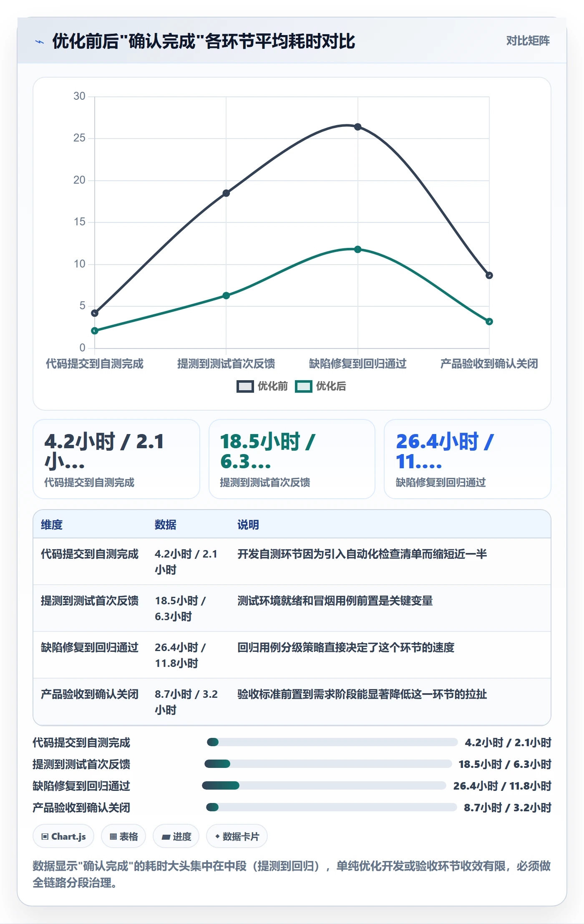Click the 优化后 point at 代码提交到自测完成

pos(95,331)
